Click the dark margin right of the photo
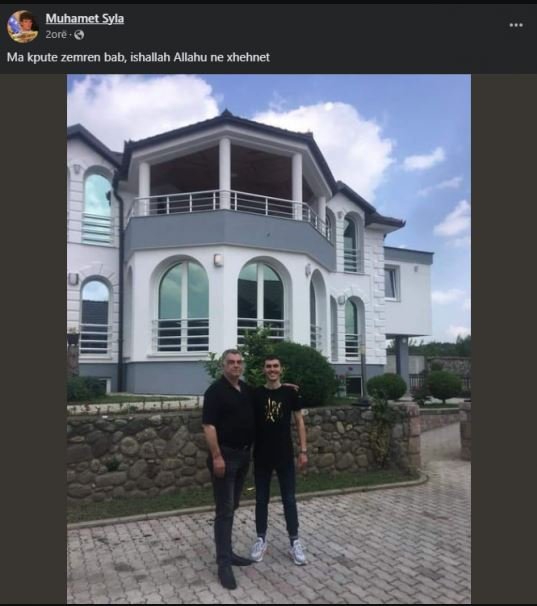The width and height of the screenshot is (537, 606). pyautogui.click(x=504, y=339)
